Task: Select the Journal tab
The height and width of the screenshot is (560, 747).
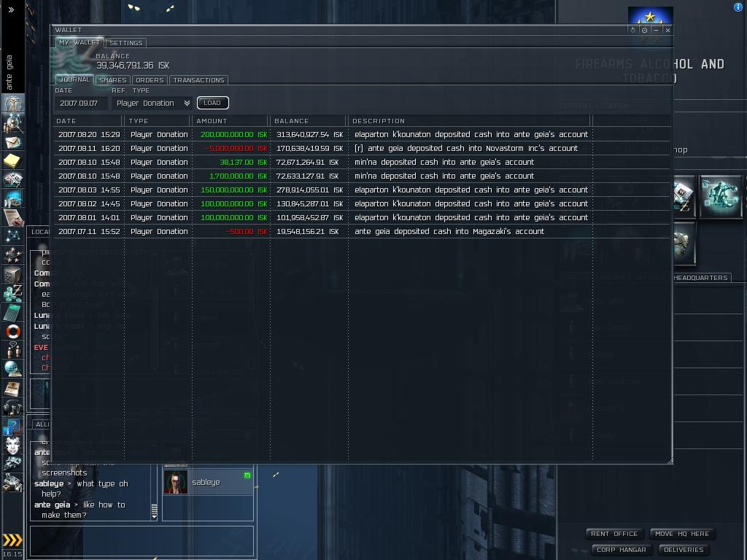Action: click(75, 79)
